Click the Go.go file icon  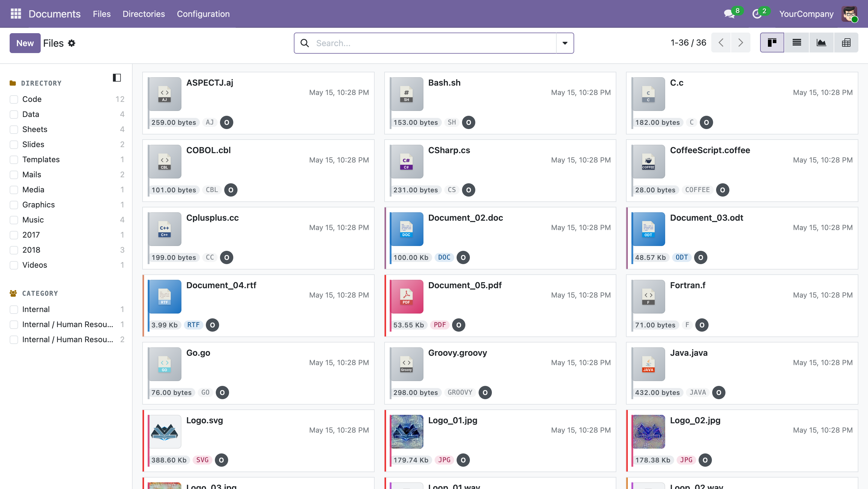point(165,364)
